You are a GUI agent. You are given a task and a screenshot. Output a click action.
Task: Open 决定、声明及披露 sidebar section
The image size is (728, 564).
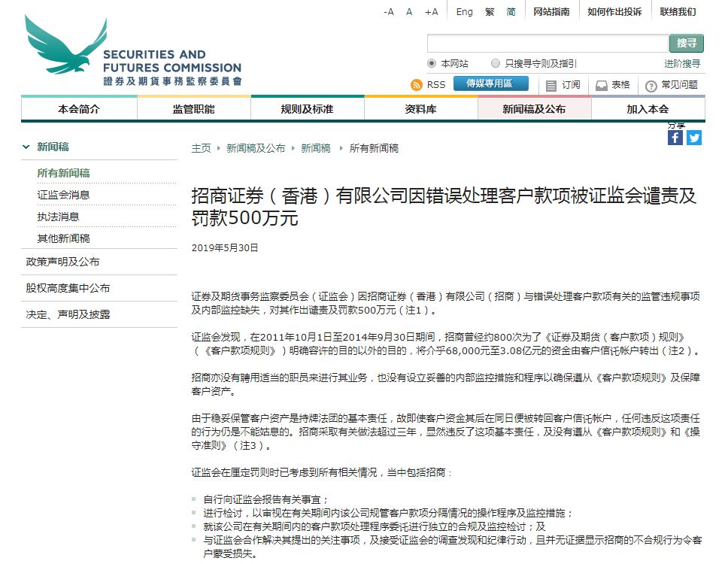68,315
